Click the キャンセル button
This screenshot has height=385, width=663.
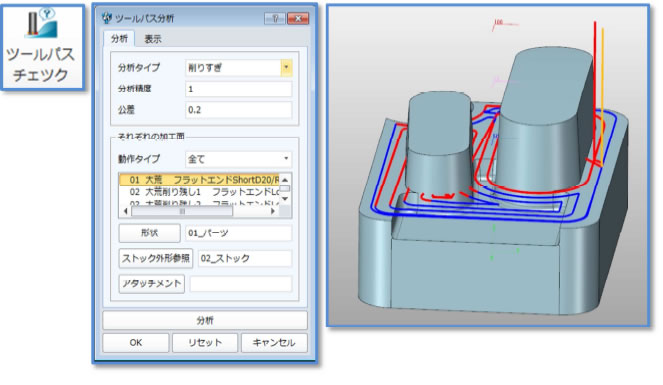(274, 343)
